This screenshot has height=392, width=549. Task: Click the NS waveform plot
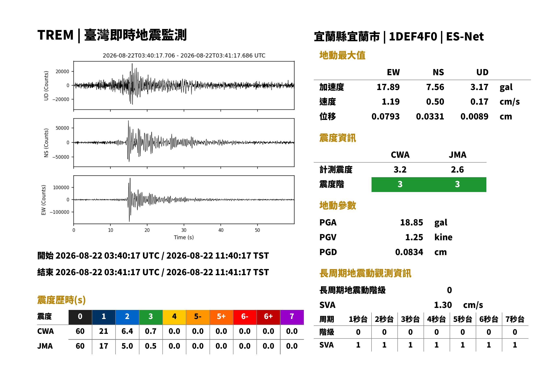click(184, 142)
